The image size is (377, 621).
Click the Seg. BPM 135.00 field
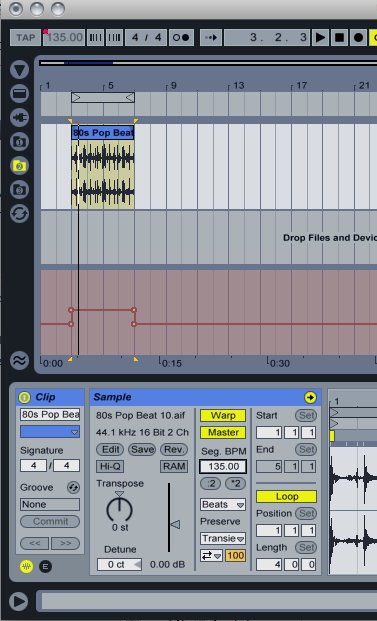[223, 466]
